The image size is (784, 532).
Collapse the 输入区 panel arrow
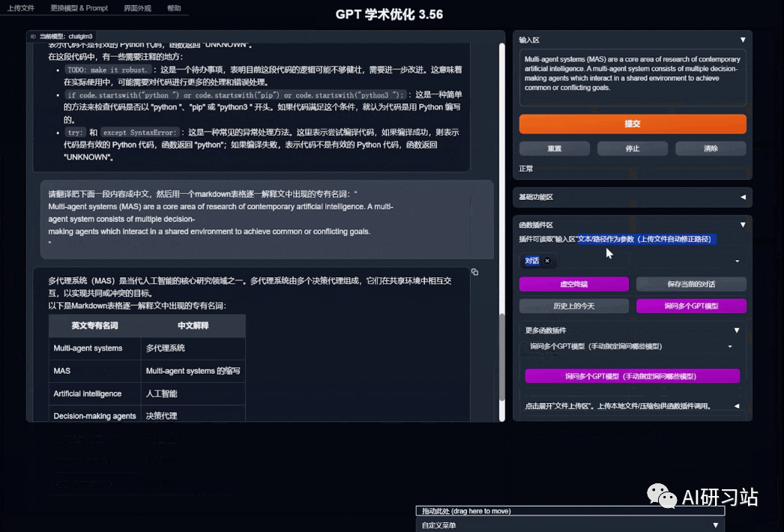point(743,40)
